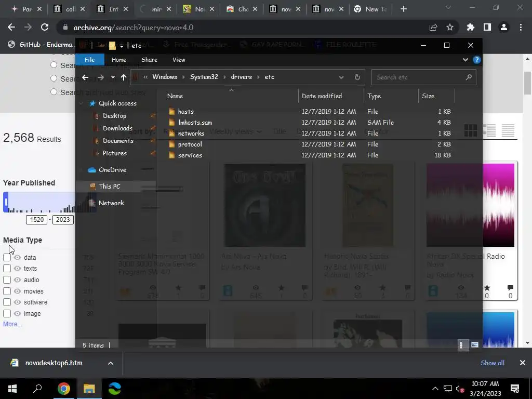The height and width of the screenshot is (399, 532).
Task: Click System32 in the breadcrumb path
Action: tap(204, 77)
